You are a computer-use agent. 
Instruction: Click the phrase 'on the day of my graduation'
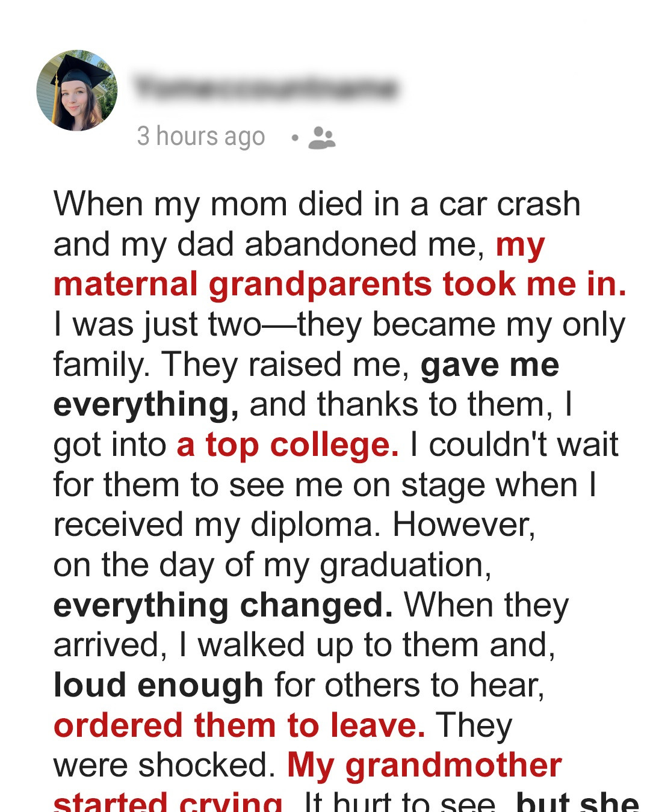(x=271, y=564)
